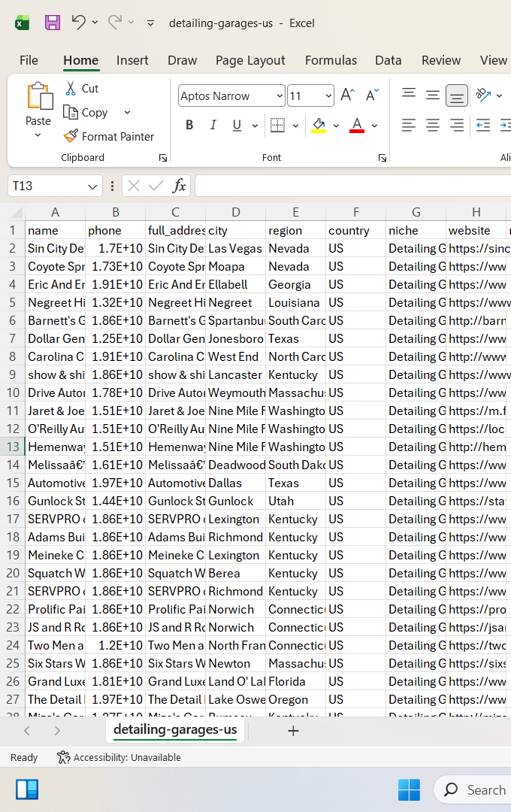Switch to the Insert tab
Viewport: 511px width, 812px height.
tap(132, 60)
